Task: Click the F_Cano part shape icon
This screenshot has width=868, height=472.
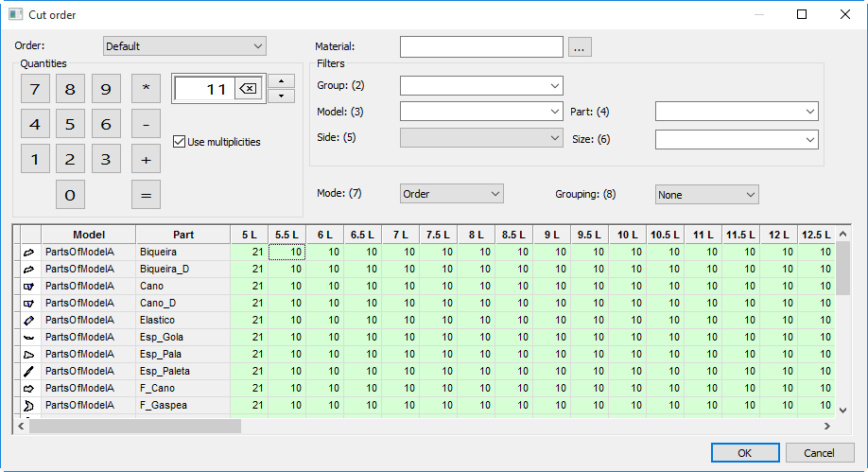Action: [x=28, y=389]
